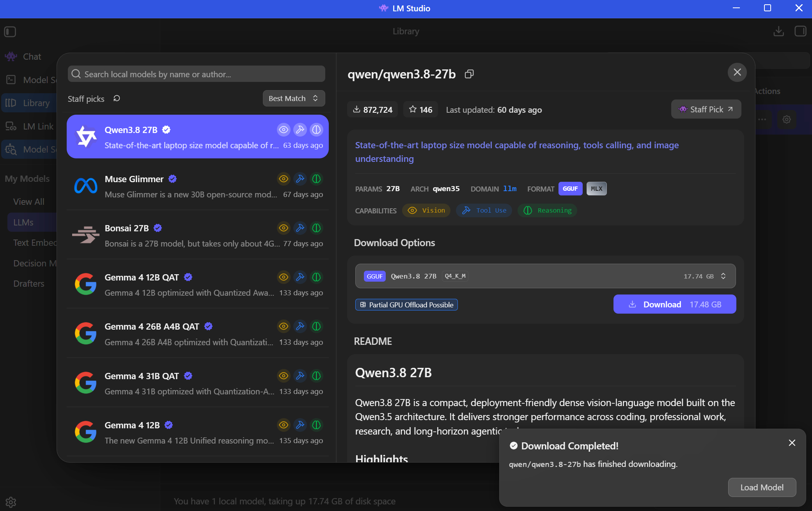Click the reasoning icon on Gemma 4 12B QAT
This screenshot has width=812, height=511.
[x=316, y=277]
